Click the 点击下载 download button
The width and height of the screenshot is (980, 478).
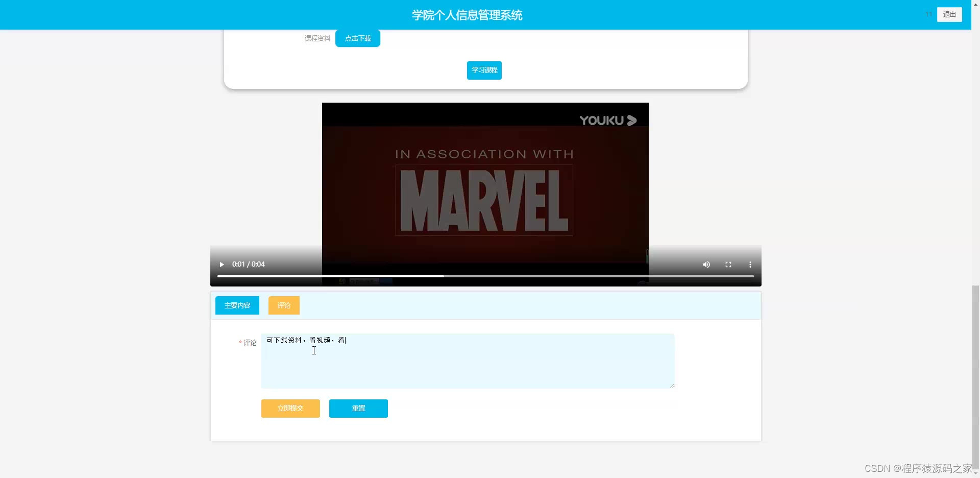[x=358, y=38]
